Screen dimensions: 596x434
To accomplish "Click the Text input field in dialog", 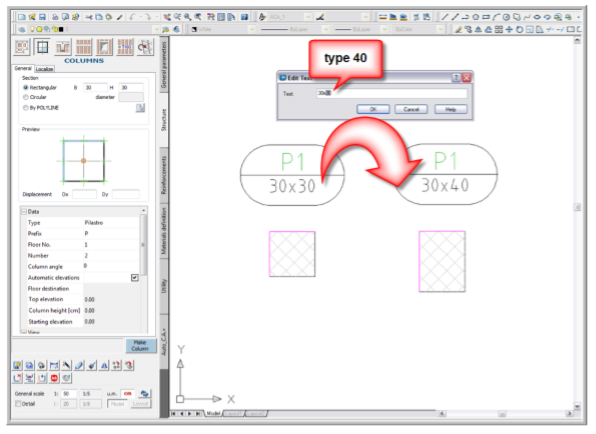I will 392,93.
